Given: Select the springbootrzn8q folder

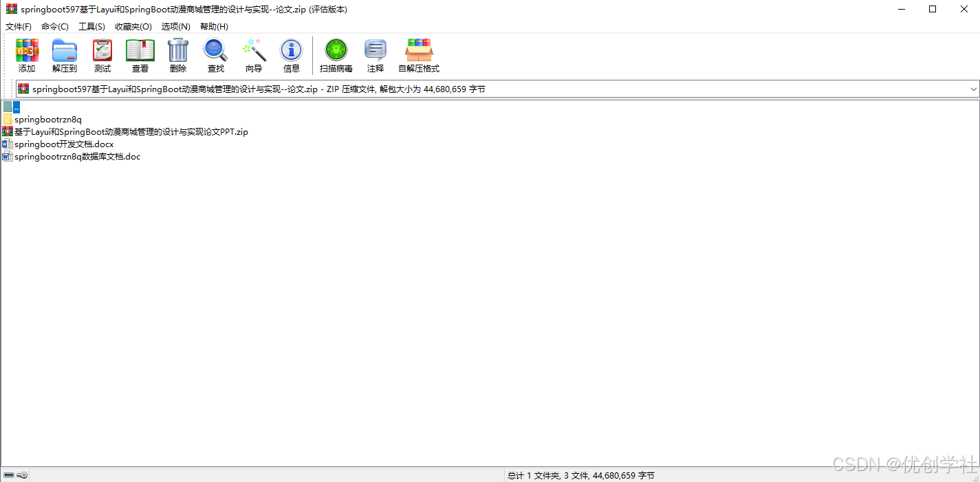Looking at the screenshot, I should [x=42, y=119].
